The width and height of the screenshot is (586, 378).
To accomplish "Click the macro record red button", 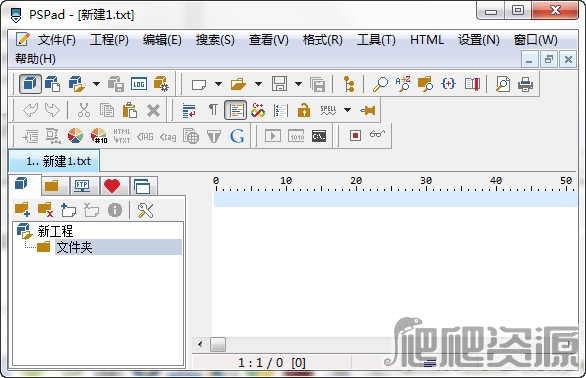I will [x=355, y=135].
